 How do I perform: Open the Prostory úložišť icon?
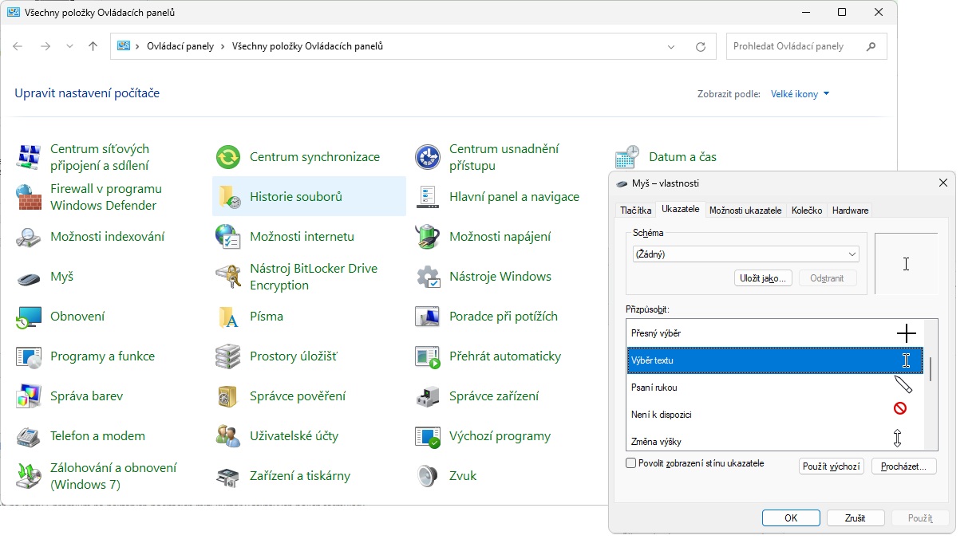228,356
